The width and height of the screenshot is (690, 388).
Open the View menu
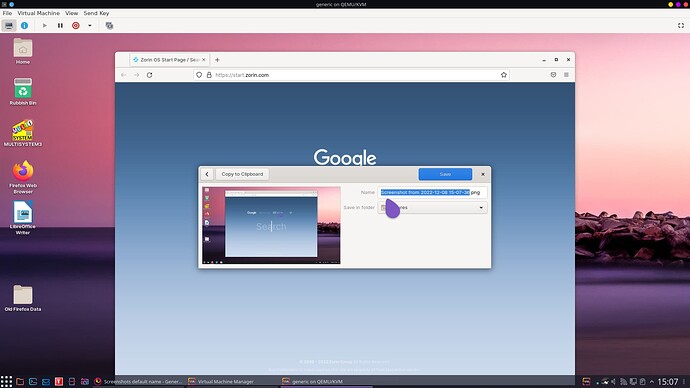(x=72, y=13)
